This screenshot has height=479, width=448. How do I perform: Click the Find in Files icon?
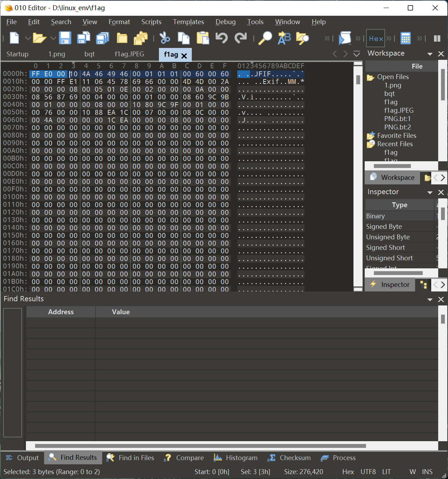pyautogui.click(x=302, y=38)
